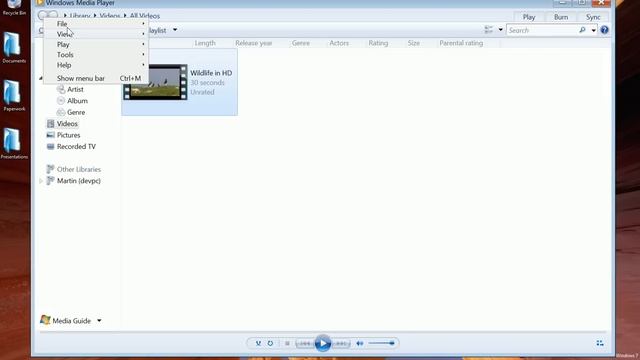Toggle shuffle mode
640x360 pixels.
point(258,343)
